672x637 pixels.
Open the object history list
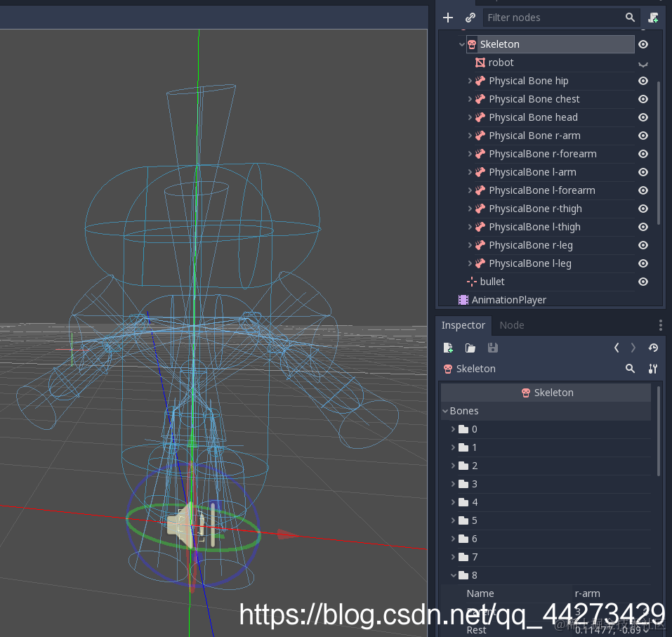pyautogui.click(x=653, y=348)
